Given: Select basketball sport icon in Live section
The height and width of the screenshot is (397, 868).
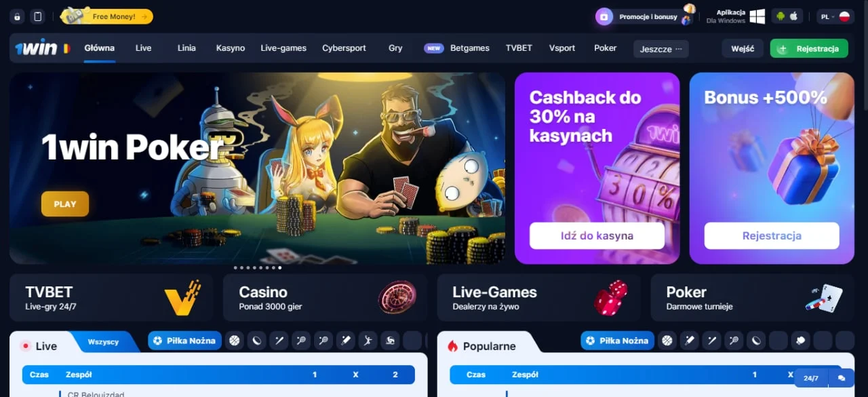Looking at the screenshot, I should (x=235, y=341).
